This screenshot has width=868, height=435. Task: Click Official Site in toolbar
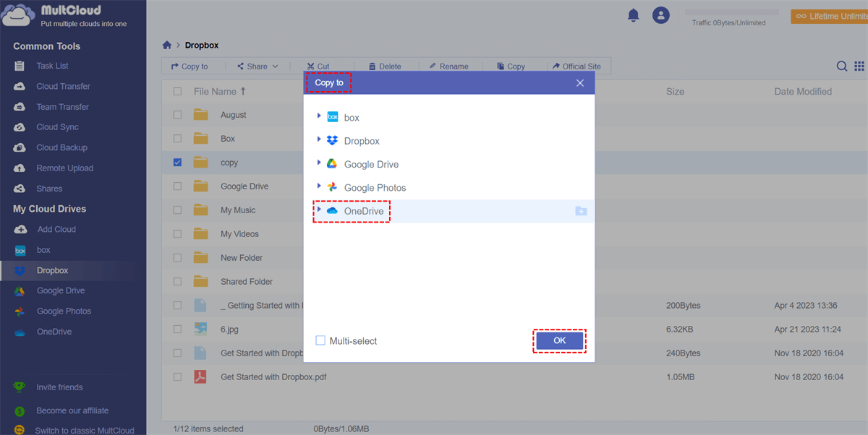(576, 66)
